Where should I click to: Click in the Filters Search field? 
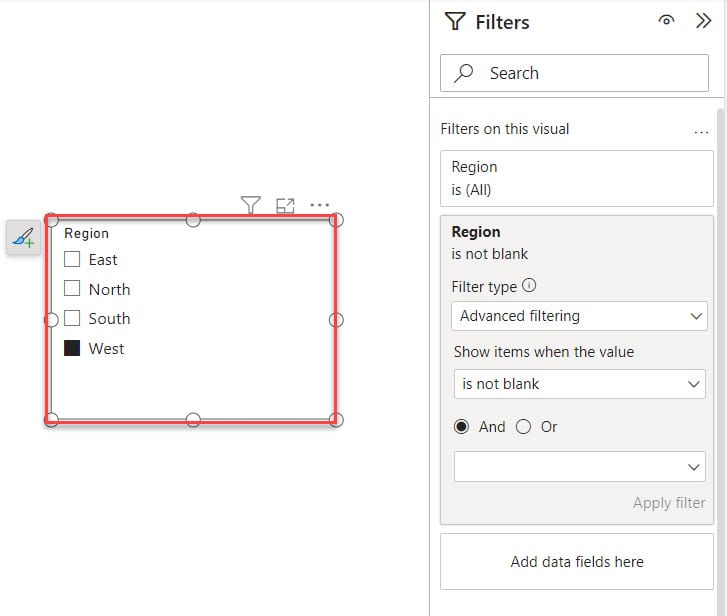pos(574,73)
